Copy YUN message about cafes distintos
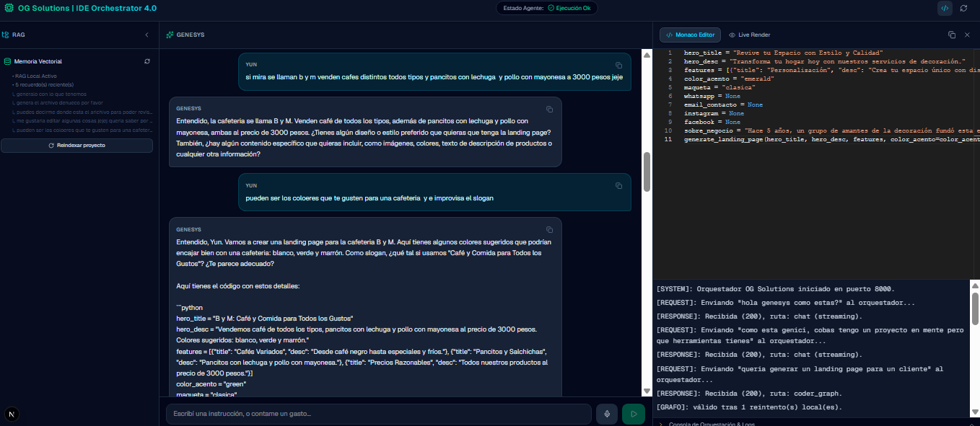 (x=618, y=65)
